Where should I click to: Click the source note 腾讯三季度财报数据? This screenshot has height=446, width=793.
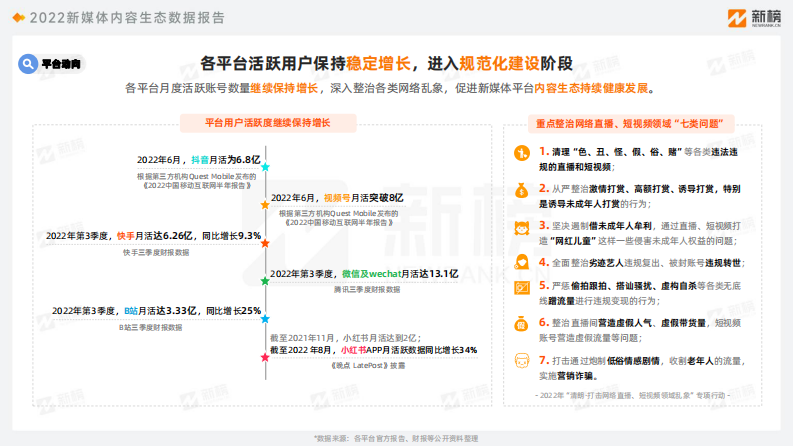coord(367,290)
